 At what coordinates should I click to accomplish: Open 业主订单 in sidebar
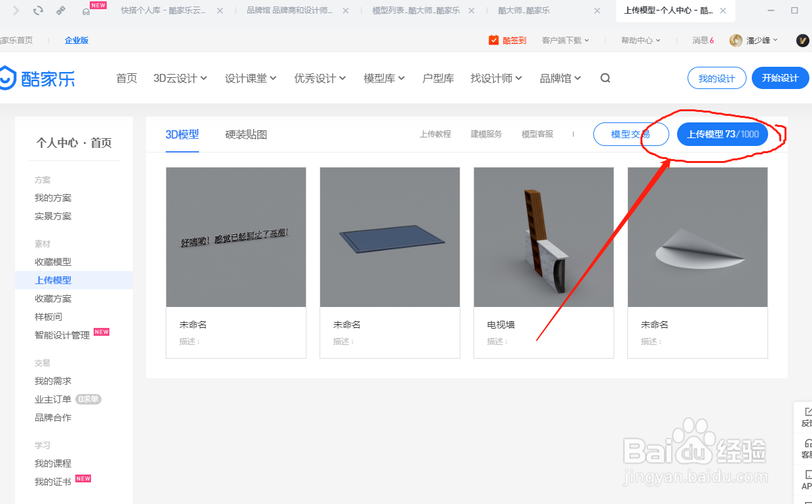click(53, 399)
